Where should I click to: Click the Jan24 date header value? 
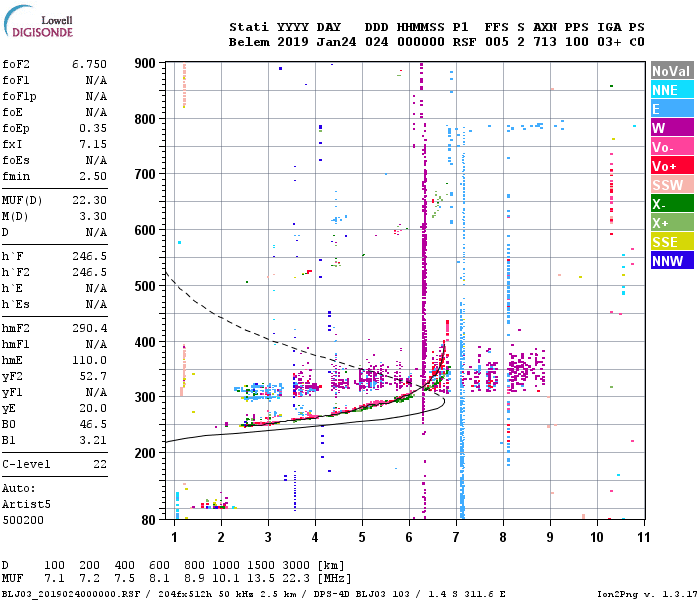(336, 42)
